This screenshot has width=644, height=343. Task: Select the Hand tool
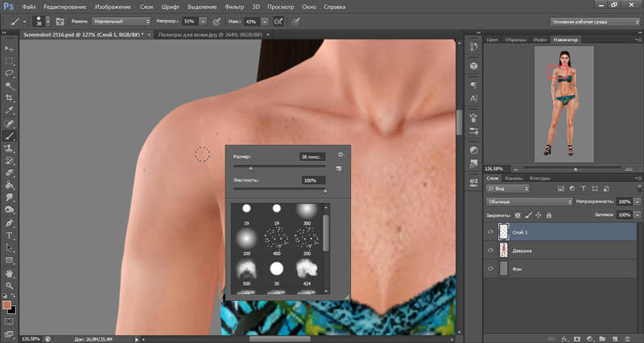[x=9, y=273]
